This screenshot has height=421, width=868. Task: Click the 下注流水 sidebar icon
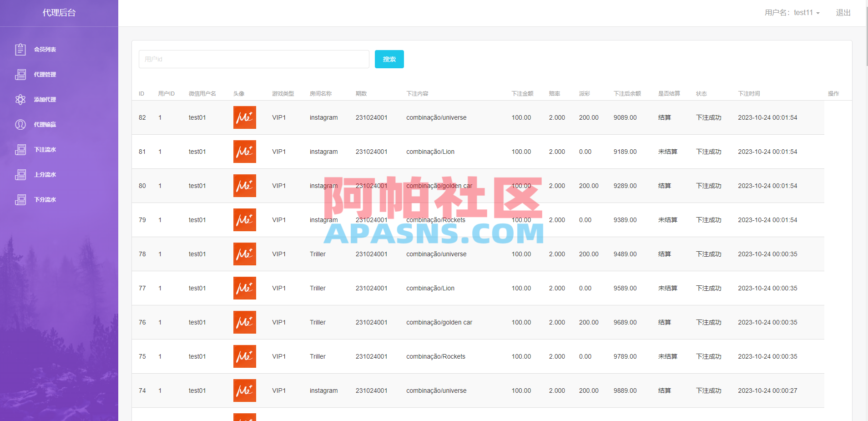pyautogui.click(x=20, y=149)
